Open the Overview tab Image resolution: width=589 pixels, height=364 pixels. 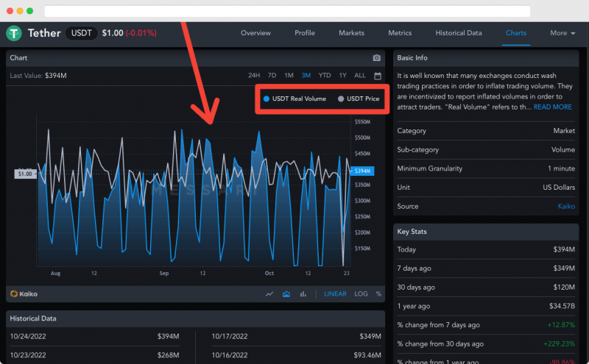pos(255,33)
